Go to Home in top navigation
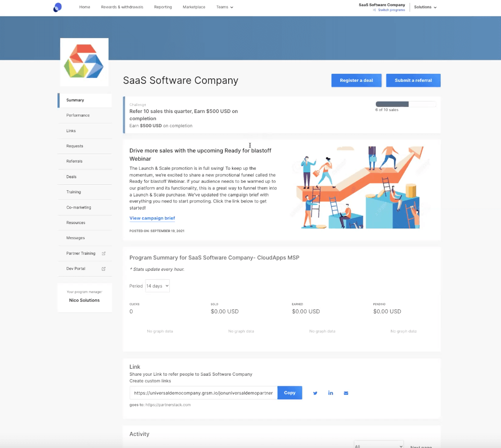The image size is (501, 448). [x=84, y=7]
